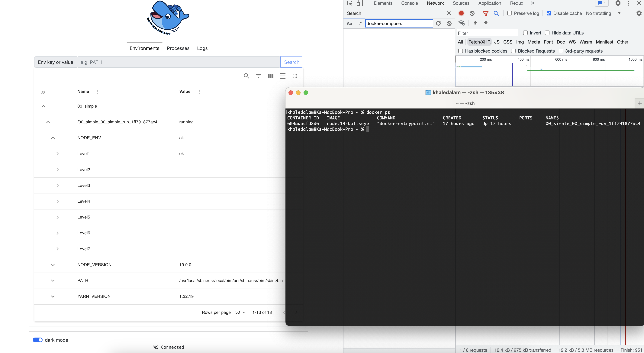Viewport: 644px width, 353px height.
Task: Open the Console tab in DevTools
Action: [x=409, y=3]
